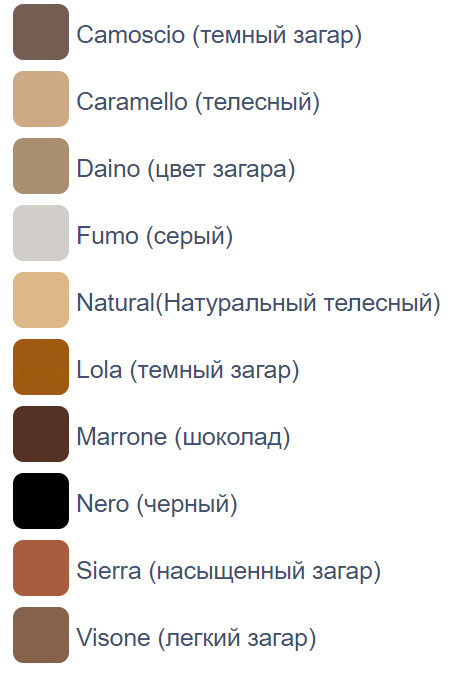Viewport: 454px width, 684px height.
Task: Choose Sierra (насыщенный загар) label
Action: click(229, 571)
